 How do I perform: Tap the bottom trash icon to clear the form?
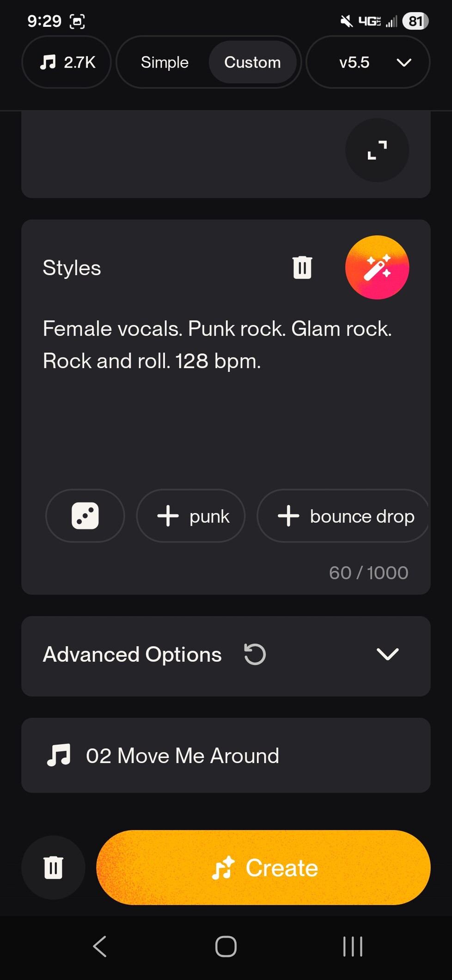pos(53,867)
